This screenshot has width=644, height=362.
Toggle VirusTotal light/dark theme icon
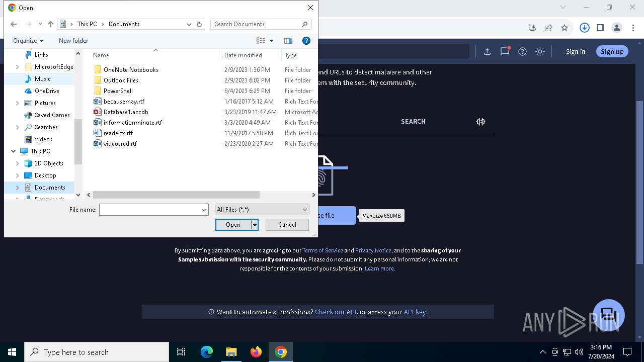pyautogui.click(x=540, y=51)
